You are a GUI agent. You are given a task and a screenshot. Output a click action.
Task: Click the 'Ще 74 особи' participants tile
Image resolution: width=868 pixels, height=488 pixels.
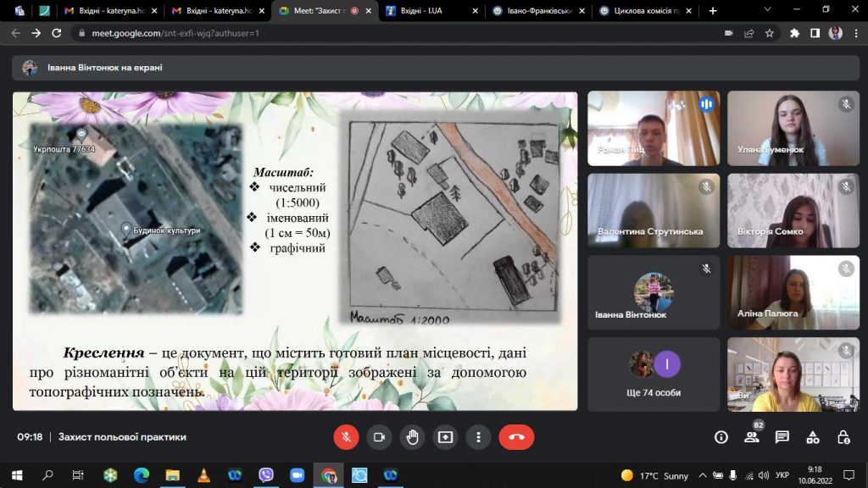[654, 374]
